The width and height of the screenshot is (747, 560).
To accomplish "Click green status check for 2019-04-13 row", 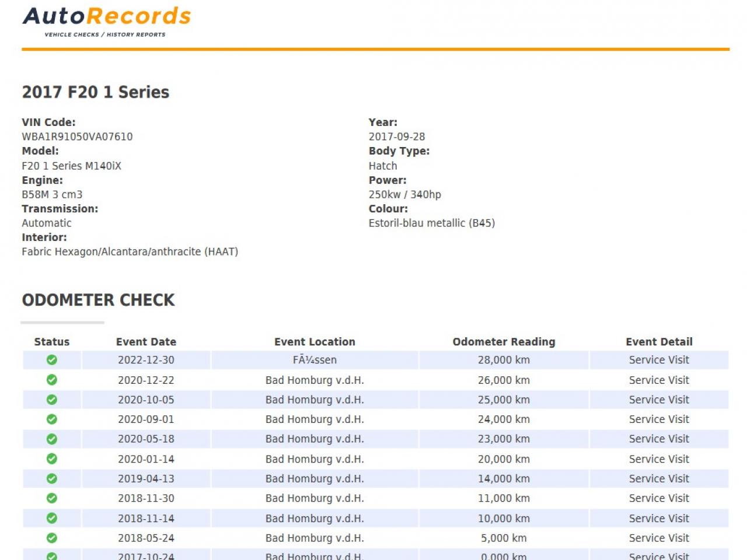I will tap(52, 478).
